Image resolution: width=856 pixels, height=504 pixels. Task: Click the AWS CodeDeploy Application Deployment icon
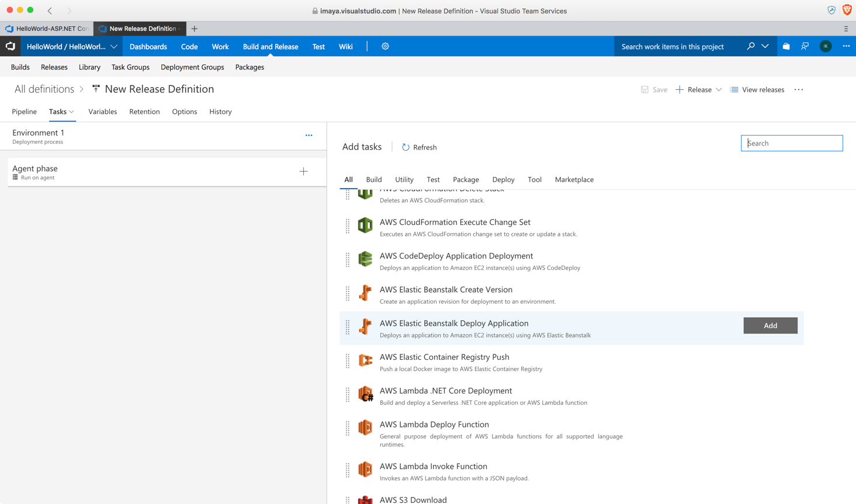click(x=365, y=259)
